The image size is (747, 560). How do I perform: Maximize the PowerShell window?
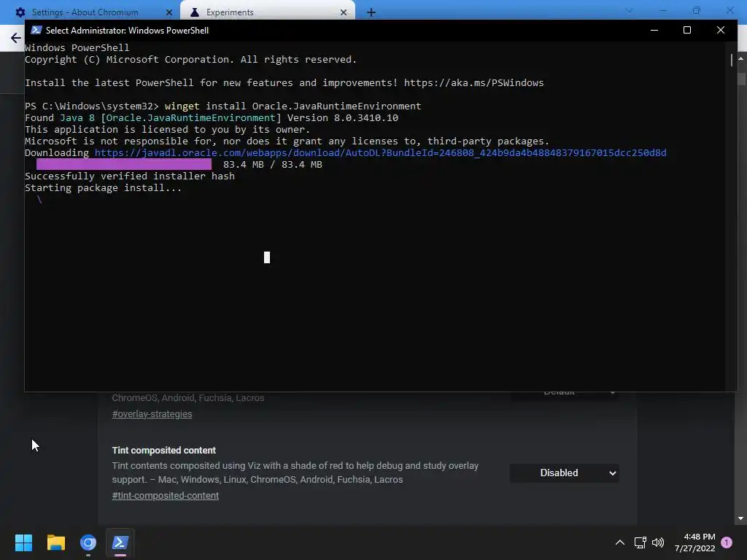coord(687,30)
